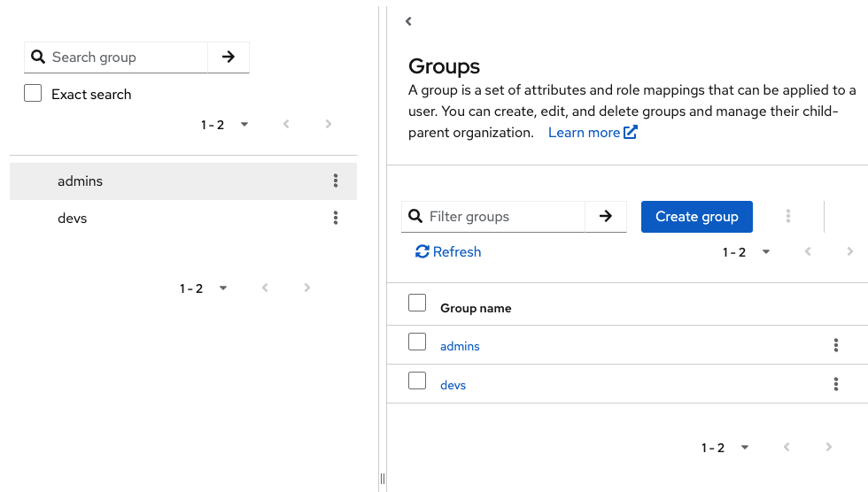This screenshot has height=492, width=868.
Task: Select admins in the group tree
Action: [x=81, y=181]
